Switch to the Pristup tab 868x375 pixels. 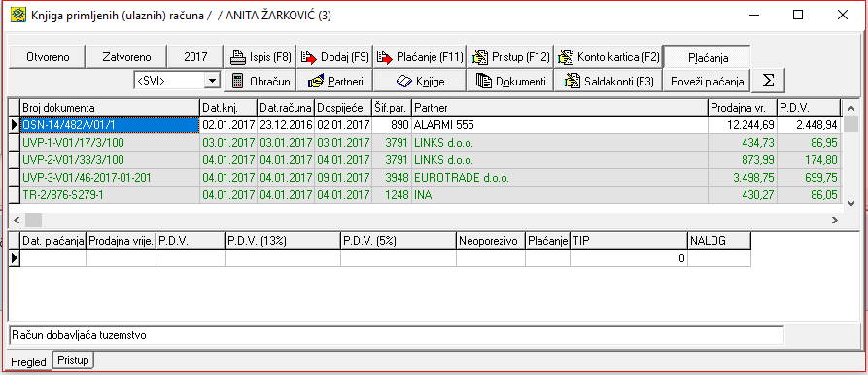tap(74, 360)
